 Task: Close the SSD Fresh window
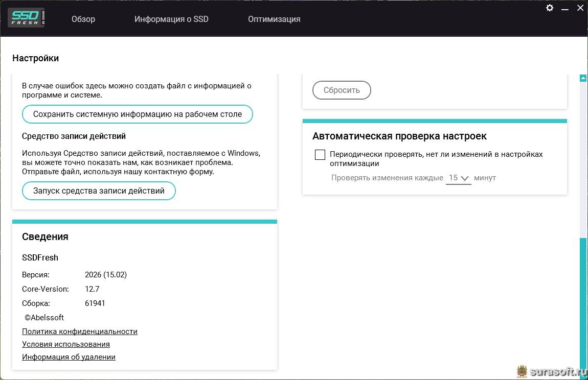580,8
